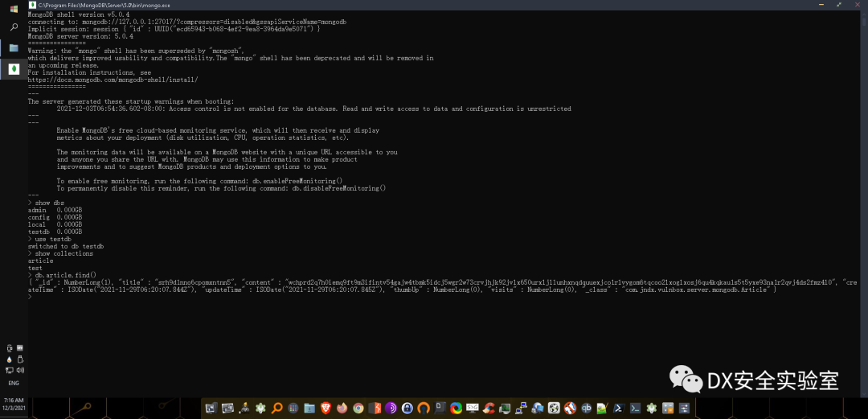Image resolution: width=868 pixels, height=419 pixels.
Task: Click the 'config 0.000GB' row
Action: [x=55, y=217]
